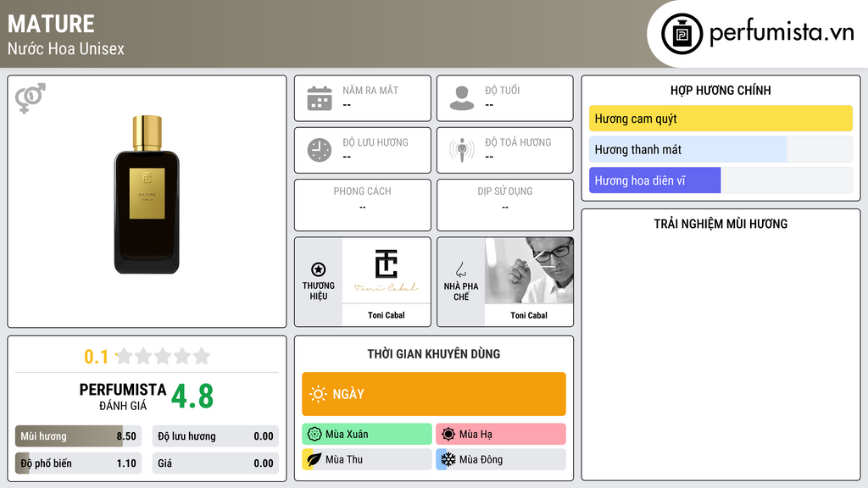Click the Hương thanh mát accord bar
Screen dimensions: 868x488
pos(721,149)
